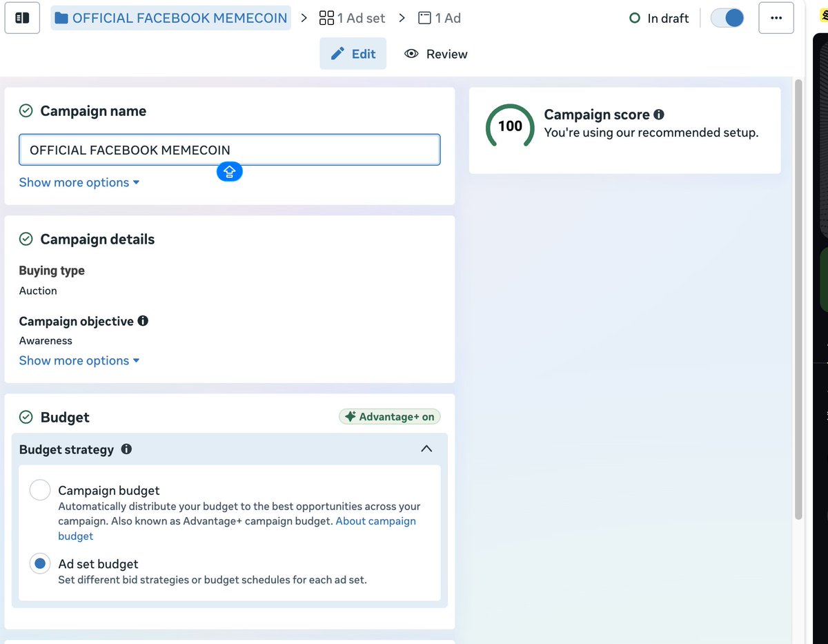Click the In draft status indicator
This screenshot has width=828, height=644.
click(659, 19)
